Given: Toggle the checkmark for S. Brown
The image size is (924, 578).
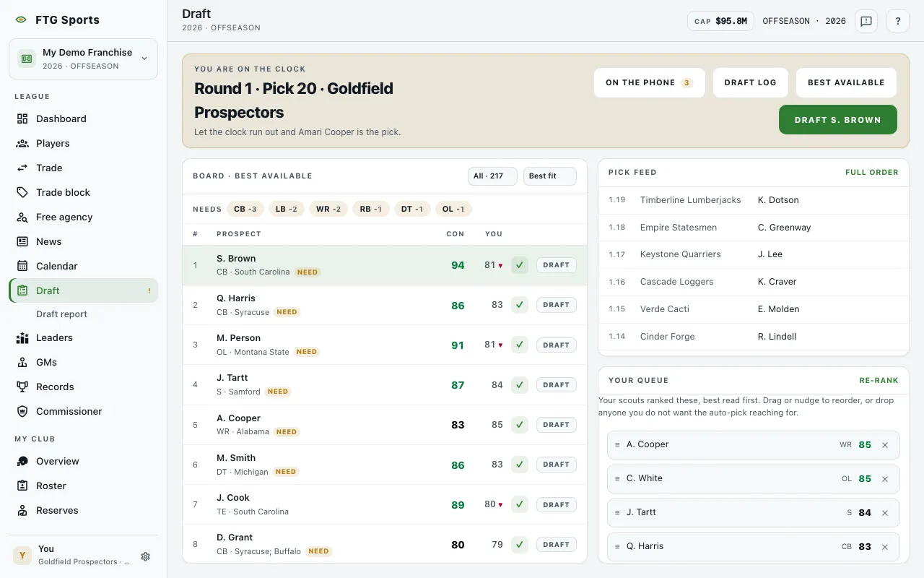Looking at the screenshot, I should coord(520,265).
